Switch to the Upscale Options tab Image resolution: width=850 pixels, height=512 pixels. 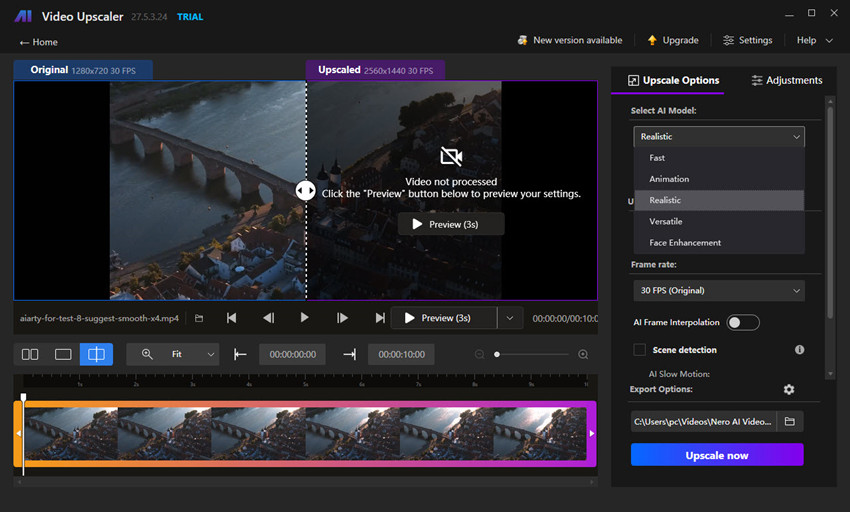pyautogui.click(x=673, y=80)
